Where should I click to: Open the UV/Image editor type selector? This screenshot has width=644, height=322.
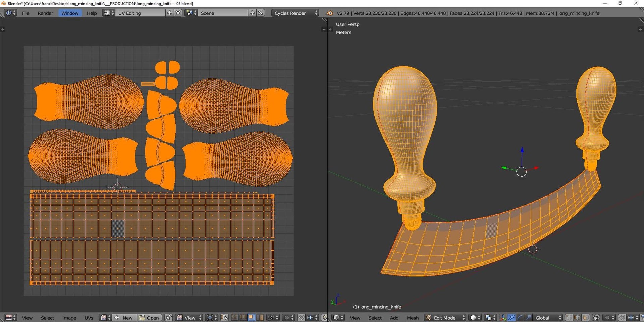point(10,318)
